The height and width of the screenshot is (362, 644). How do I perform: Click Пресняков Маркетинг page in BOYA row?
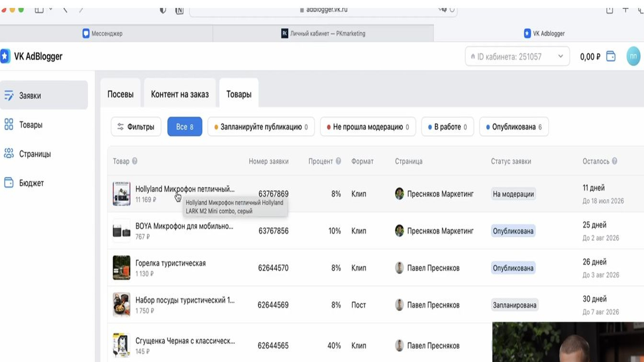click(x=440, y=231)
